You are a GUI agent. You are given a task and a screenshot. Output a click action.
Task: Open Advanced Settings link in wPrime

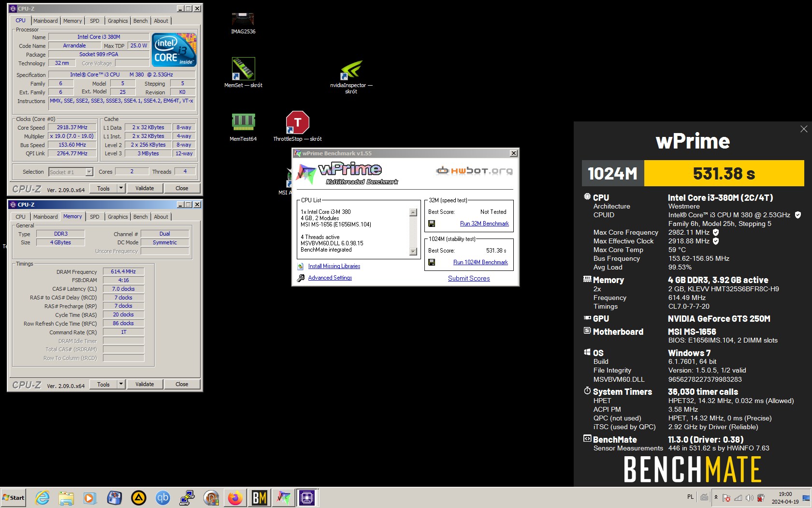[x=330, y=278]
